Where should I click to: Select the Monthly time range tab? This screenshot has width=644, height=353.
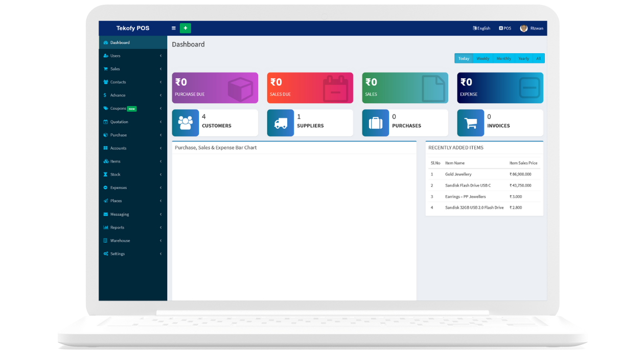pyautogui.click(x=503, y=59)
